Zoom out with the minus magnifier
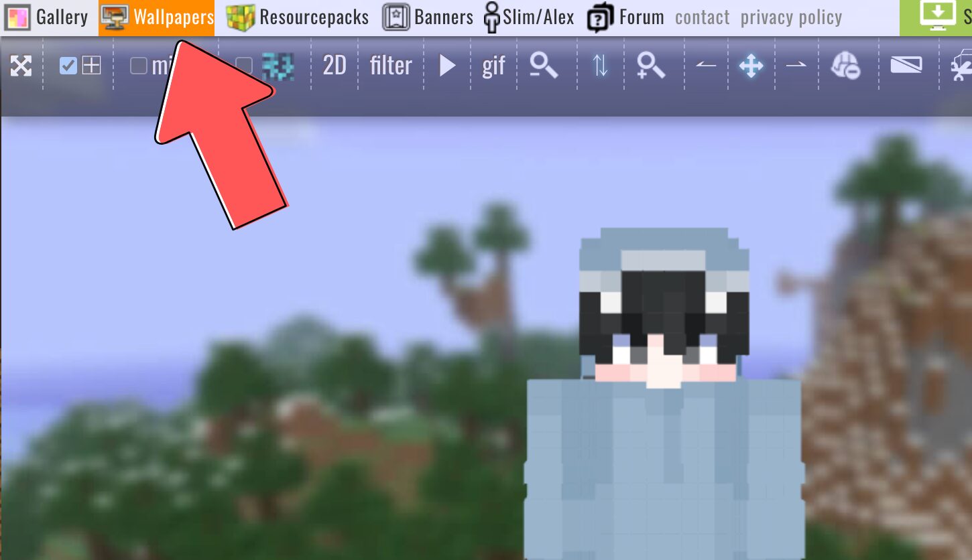Screen dimensions: 972x560 pos(543,66)
